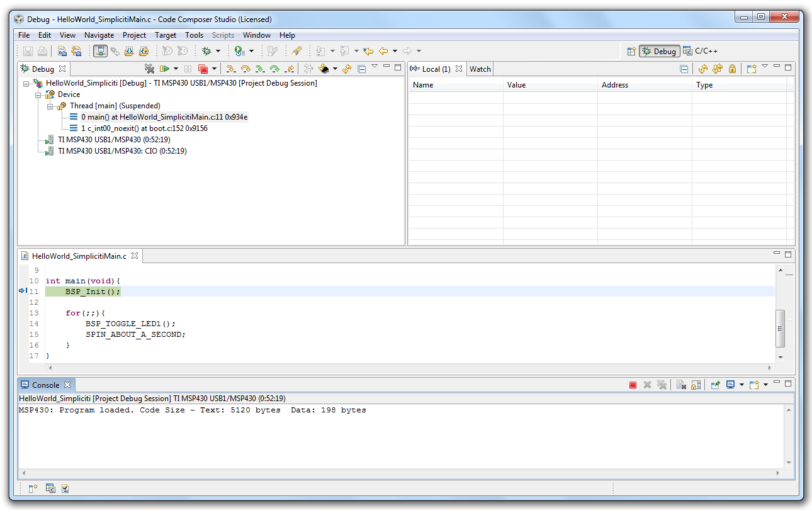Select the TI MSP430 USB1/MSP430: CIO entry
Image resolution: width=812 pixels, height=510 pixels.
click(x=116, y=151)
